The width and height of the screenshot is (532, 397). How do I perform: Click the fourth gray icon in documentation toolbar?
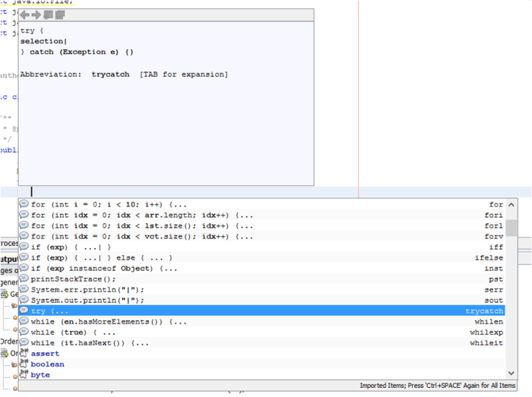59,15
